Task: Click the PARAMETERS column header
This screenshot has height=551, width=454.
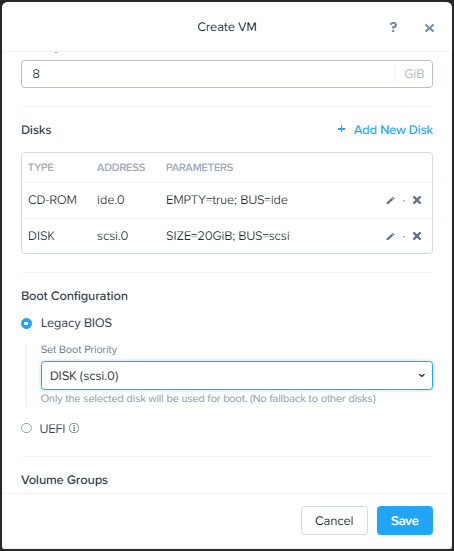Action: click(199, 167)
